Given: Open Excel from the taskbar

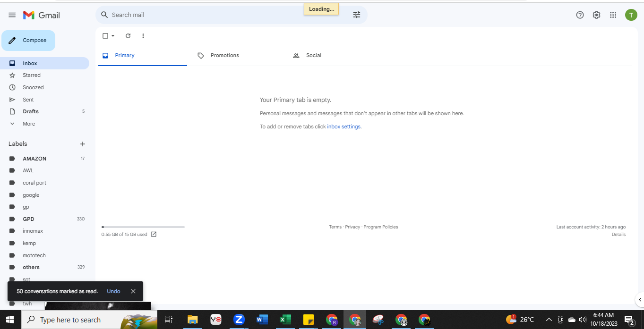Looking at the screenshot, I should coord(285,320).
